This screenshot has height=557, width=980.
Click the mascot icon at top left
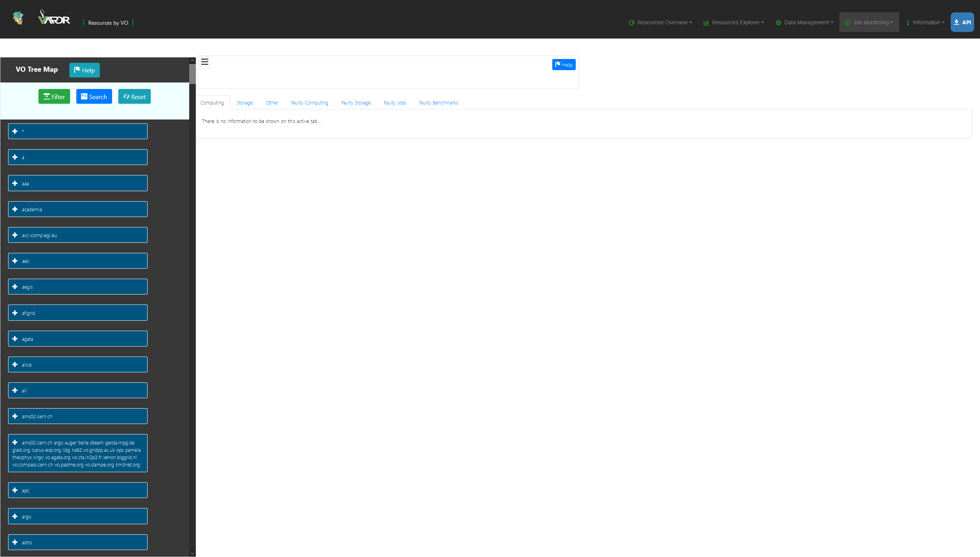click(17, 17)
